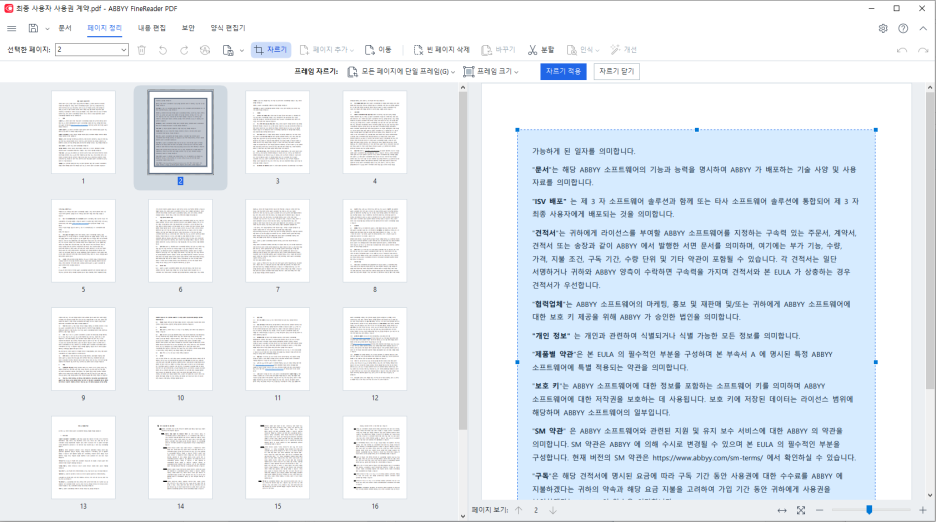The height and width of the screenshot is (522, 936).
Task: Click the zoom out minus icon
Action: [x=820, y=510]
